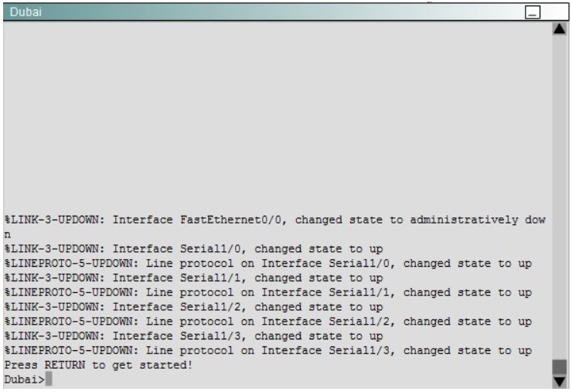Viewport: 572px width, 392px height.
Task: Click the wrapped 'n' continuation line
Action: [x=8, y=235]
